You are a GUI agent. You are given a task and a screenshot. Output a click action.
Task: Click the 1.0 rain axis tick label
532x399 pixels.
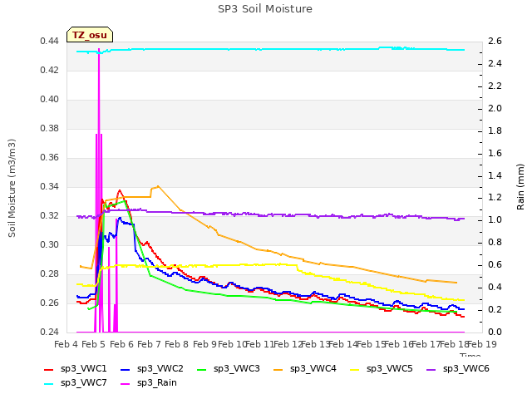[495, 219]
